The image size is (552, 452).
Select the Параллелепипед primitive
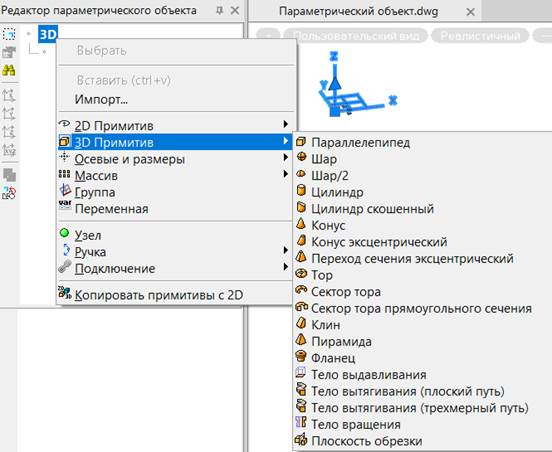360,143
